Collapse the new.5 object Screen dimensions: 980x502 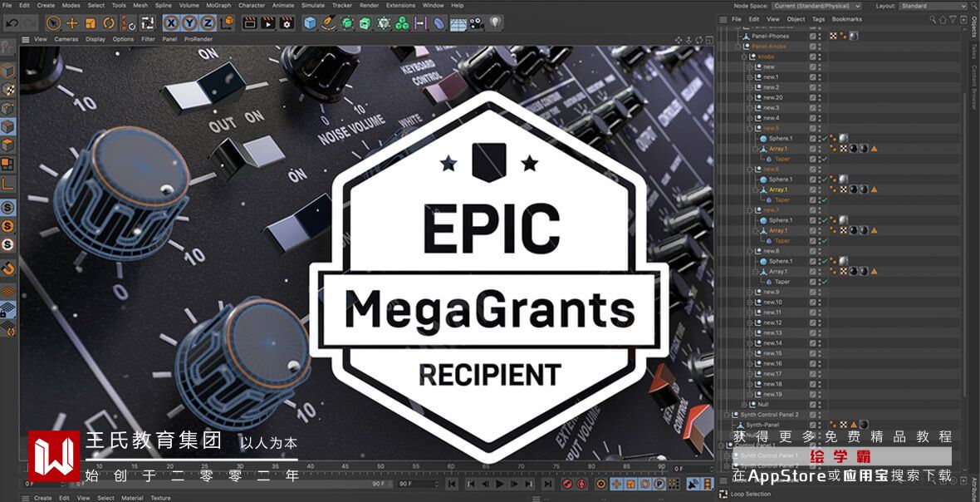[x=751, y=128]
